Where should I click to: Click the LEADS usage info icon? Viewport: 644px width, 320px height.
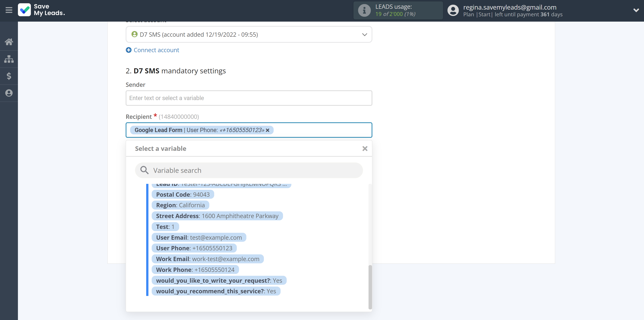click(364, 10)
